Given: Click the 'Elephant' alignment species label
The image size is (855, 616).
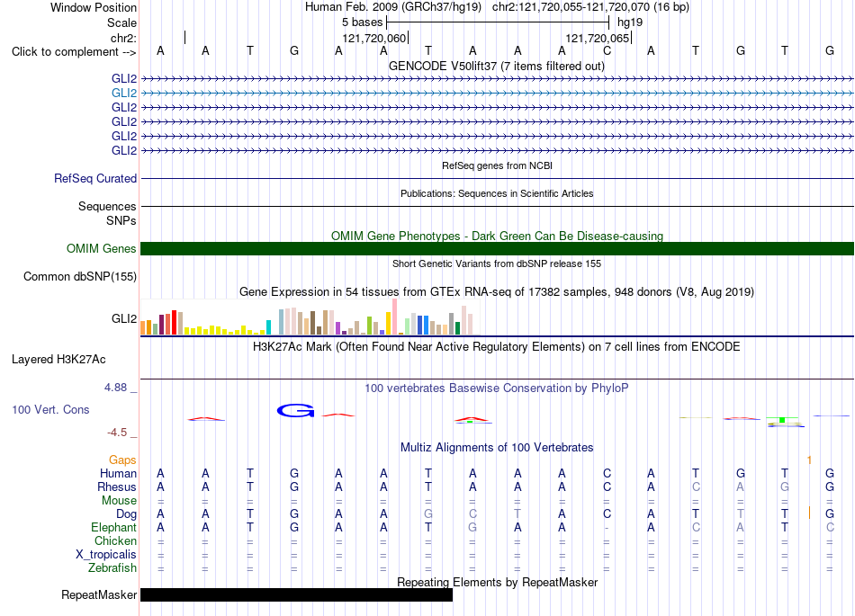Looking at the screenshot, I should point(113,528).
